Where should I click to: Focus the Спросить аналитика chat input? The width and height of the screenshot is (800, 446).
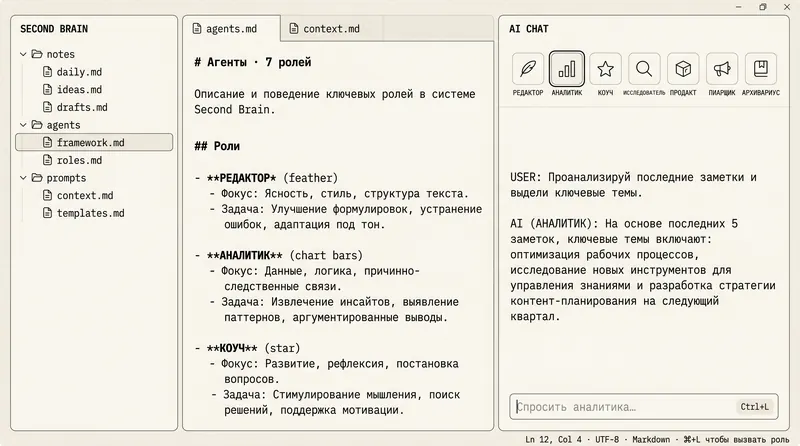[x=644, y=407]
